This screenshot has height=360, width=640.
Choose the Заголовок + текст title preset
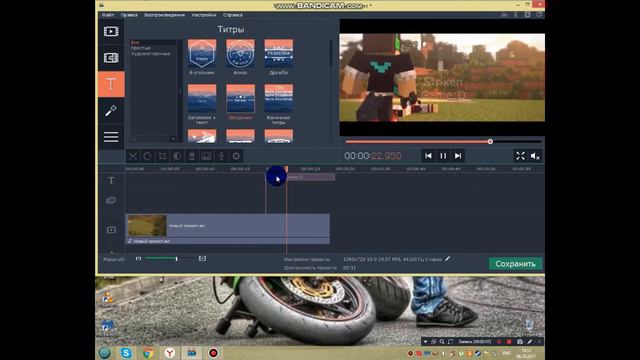202,98
